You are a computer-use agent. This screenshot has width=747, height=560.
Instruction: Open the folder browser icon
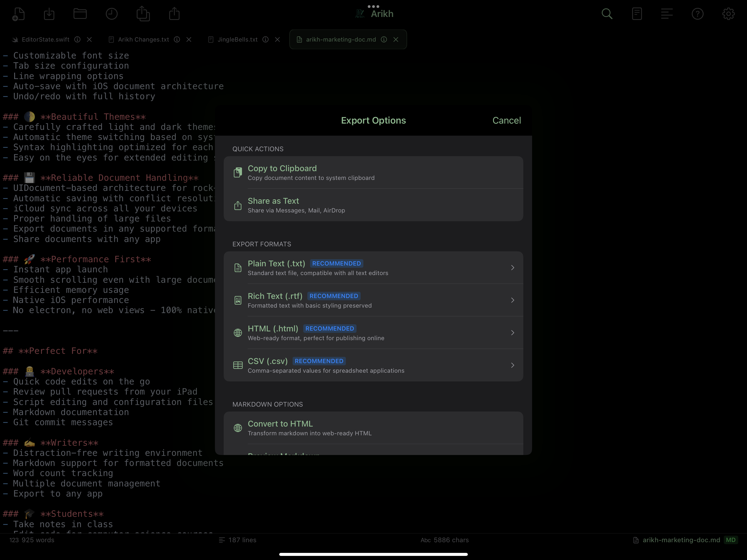pyautogui.click(x=80, y=14)
